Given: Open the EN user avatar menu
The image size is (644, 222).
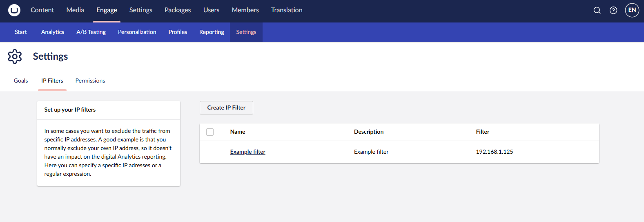Looking at the screenshot, I should pos(632,10).
